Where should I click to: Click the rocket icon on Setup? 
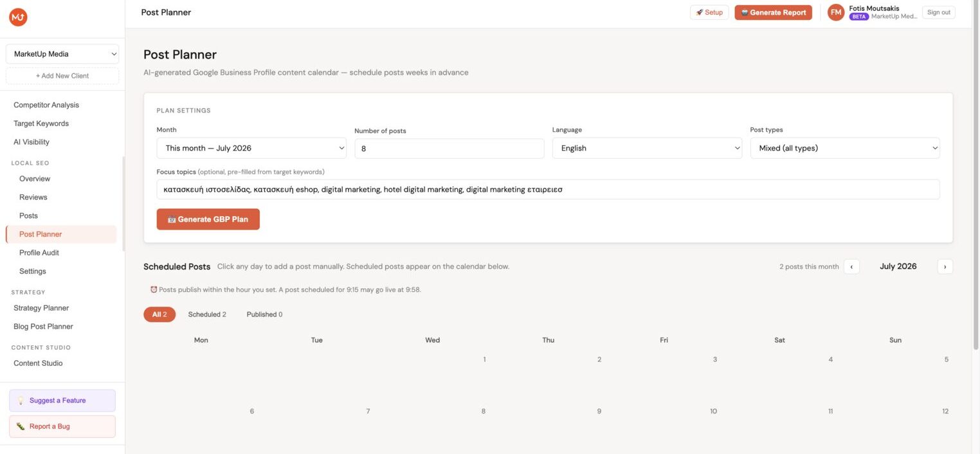point(700,12)
